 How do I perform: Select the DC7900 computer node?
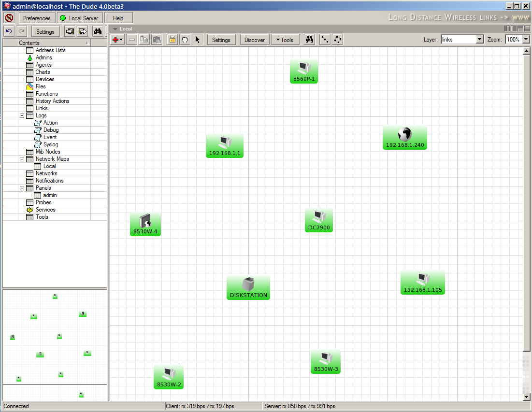tap(319, 220)
